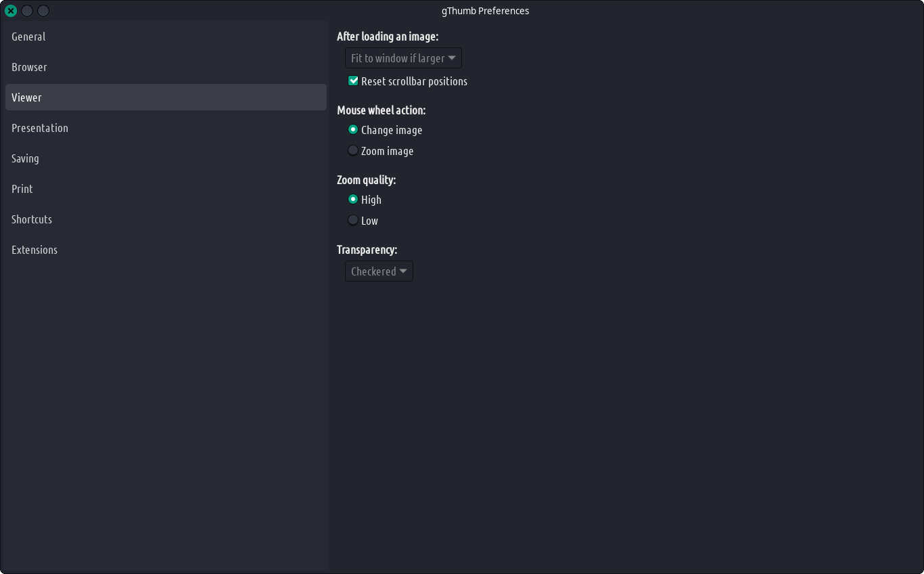Open the 'Fit to window if larger' dropdown
The image size is (924, 574).
click(403, 58)
